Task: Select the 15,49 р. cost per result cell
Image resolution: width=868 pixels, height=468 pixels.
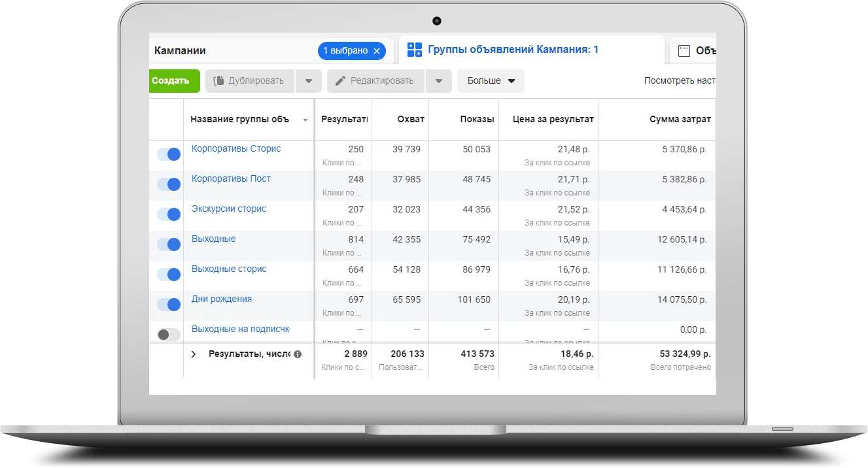Action: 573,239
